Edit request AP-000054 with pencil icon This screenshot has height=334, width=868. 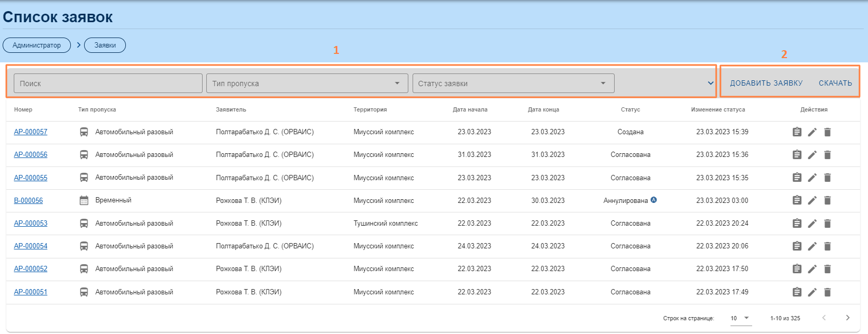click(812, 246)
